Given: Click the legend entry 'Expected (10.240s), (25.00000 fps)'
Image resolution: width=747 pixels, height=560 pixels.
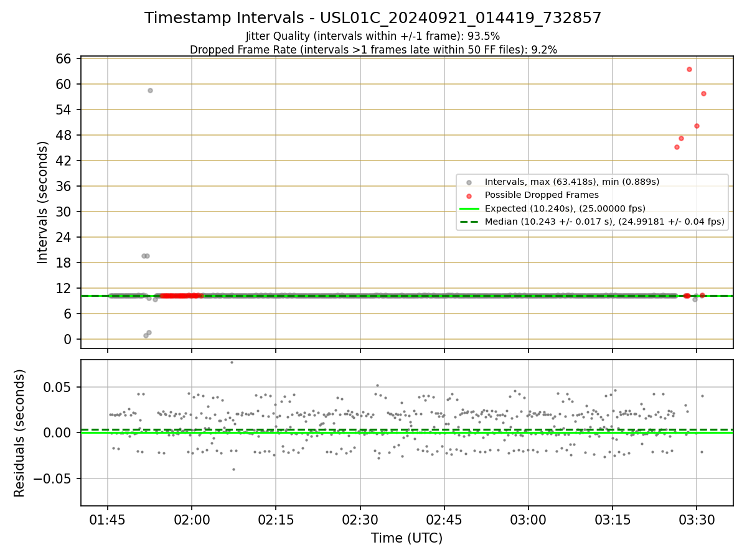Looking at the screenshot, I should coord(565,208).
